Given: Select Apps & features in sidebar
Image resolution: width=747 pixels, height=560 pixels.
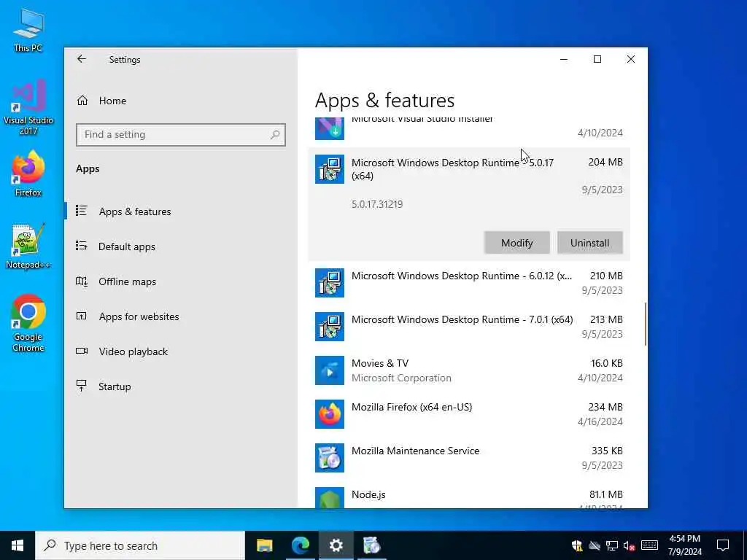Looking at the screenshot, I should tap(135, 211).
